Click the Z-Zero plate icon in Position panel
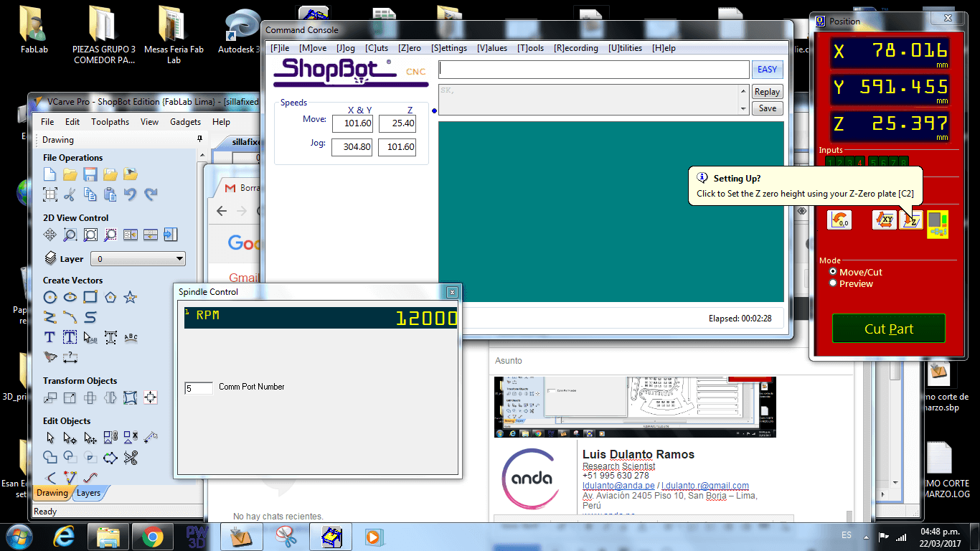The image size is (980, 551). 911,220
